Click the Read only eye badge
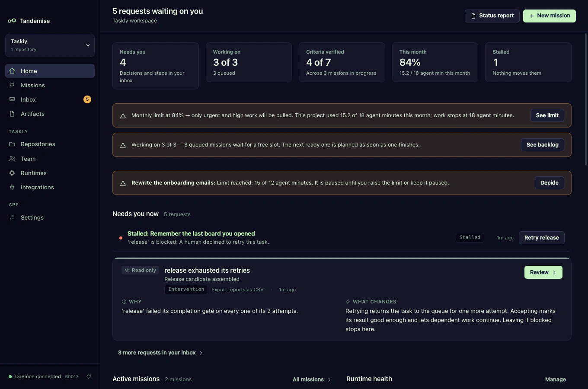The image size is (588, 389). click(x=141, y=270)
